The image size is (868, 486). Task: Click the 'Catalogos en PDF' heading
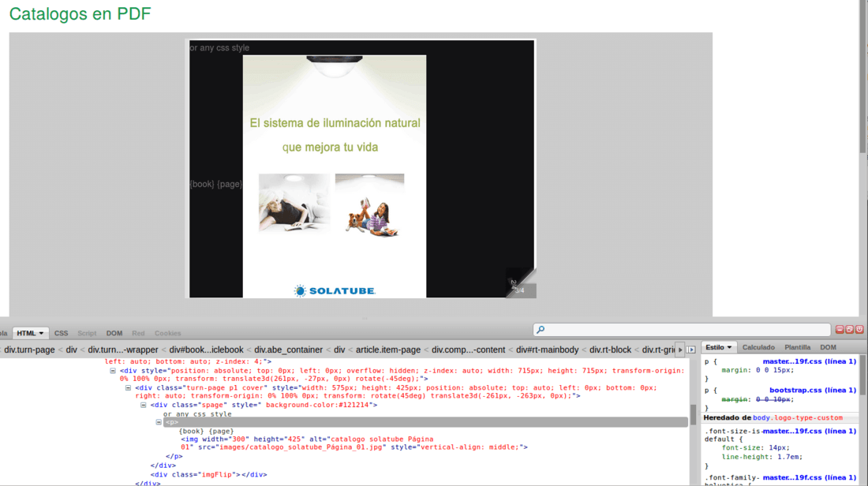(x=80, y=14)
